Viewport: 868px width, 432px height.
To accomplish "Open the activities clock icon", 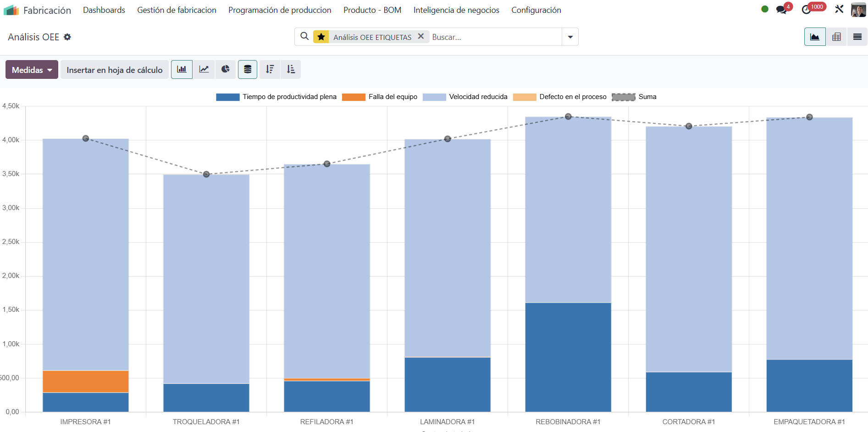I will pyautogui.click(x=806, y=10).
